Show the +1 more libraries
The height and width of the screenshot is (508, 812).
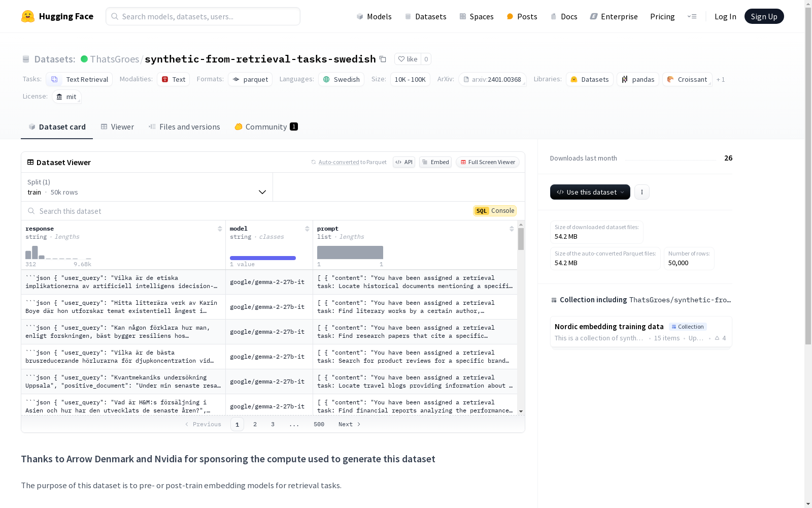721,79
